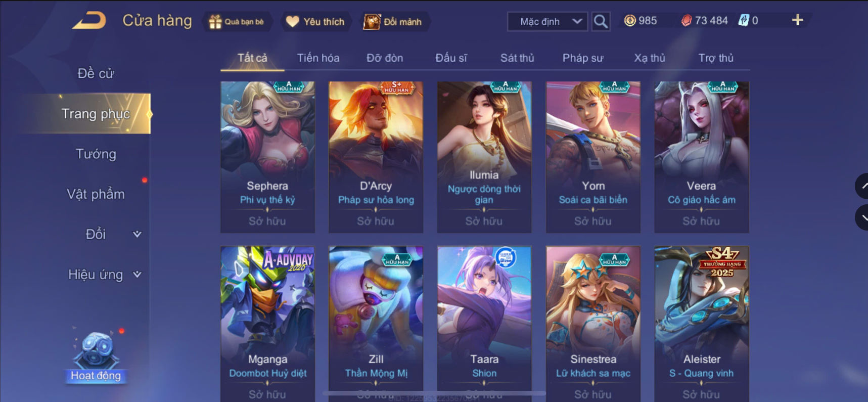This screenshot has height=402, width=868.
Task: Open Tướng in the sidebar
Action: (96, 154)
